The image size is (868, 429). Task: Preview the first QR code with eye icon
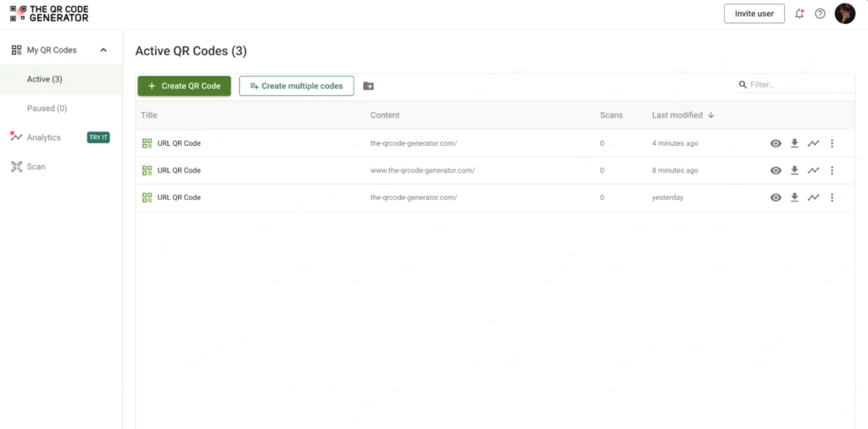(x=776, y=143)
